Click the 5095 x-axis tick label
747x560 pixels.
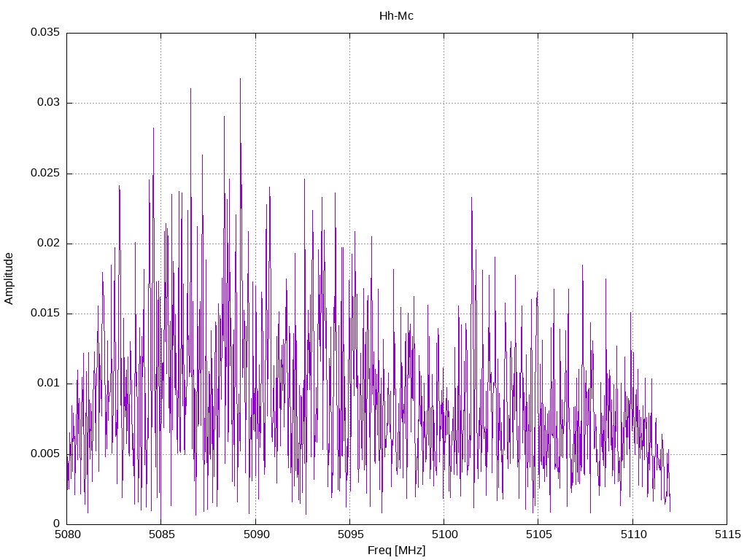point(349,536)
